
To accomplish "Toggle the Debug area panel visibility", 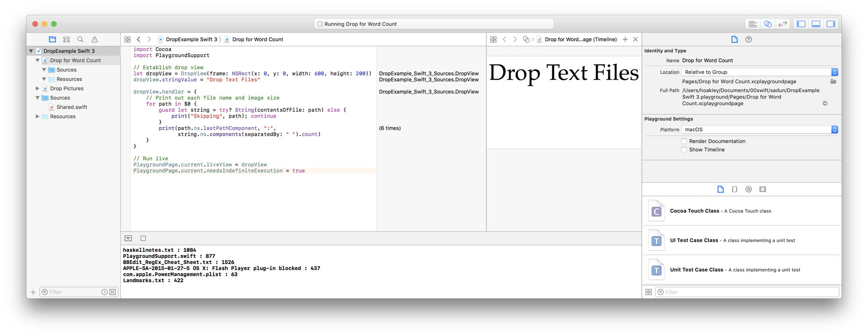I will (816, 24).
